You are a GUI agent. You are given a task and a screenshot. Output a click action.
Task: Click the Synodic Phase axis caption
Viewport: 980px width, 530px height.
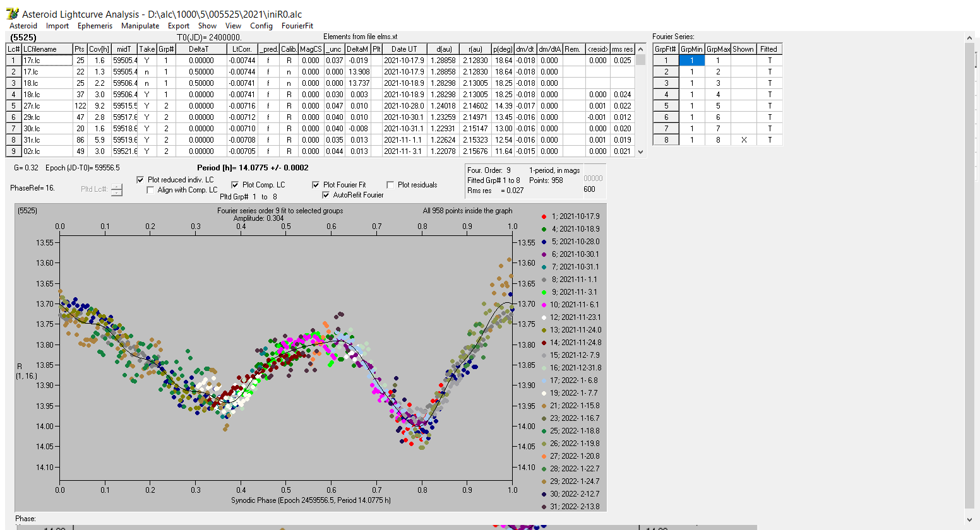pos(311,500)
